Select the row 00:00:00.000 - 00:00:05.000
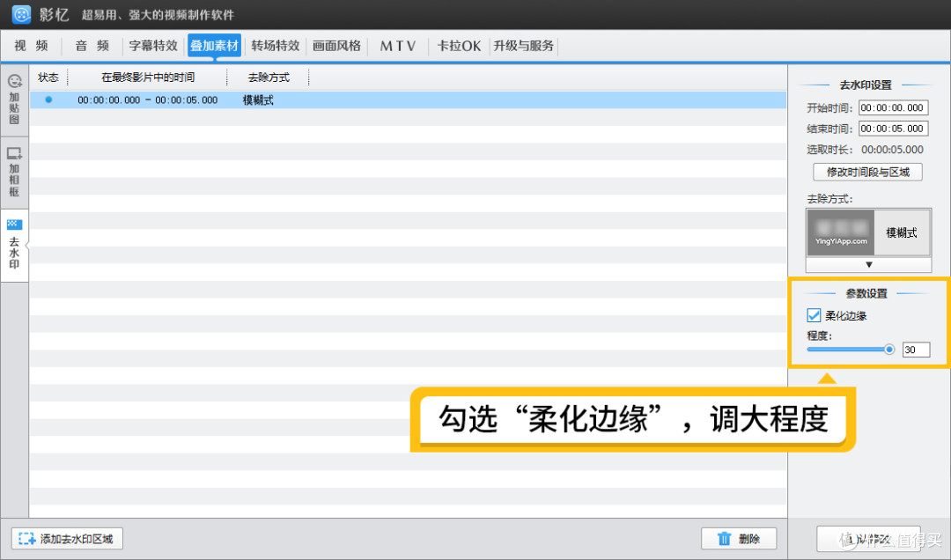This screenshot has width=951, height=560. click(x=409, y=100)
